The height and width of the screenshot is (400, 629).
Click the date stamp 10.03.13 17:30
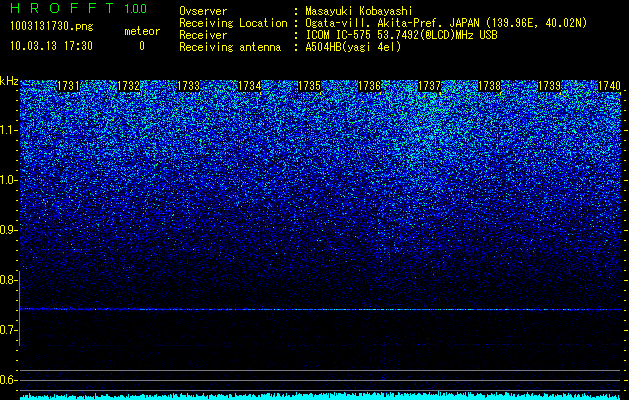tap(51, 46)
